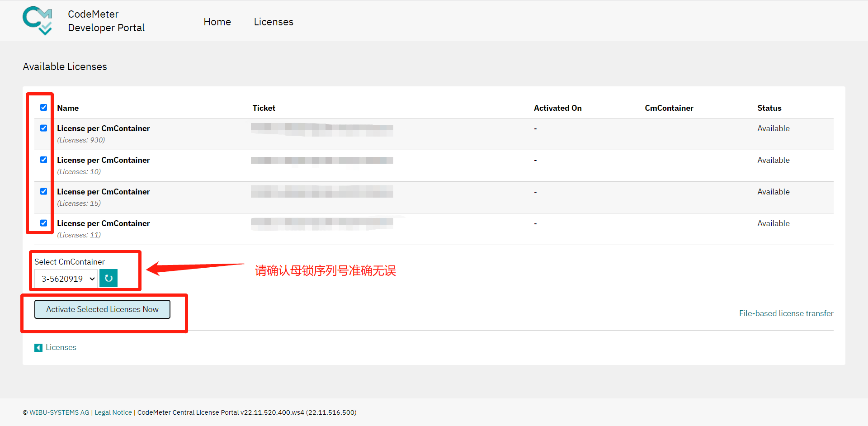
Task: Click the "(Licenses: 930)" text
Action: (81, 140)
